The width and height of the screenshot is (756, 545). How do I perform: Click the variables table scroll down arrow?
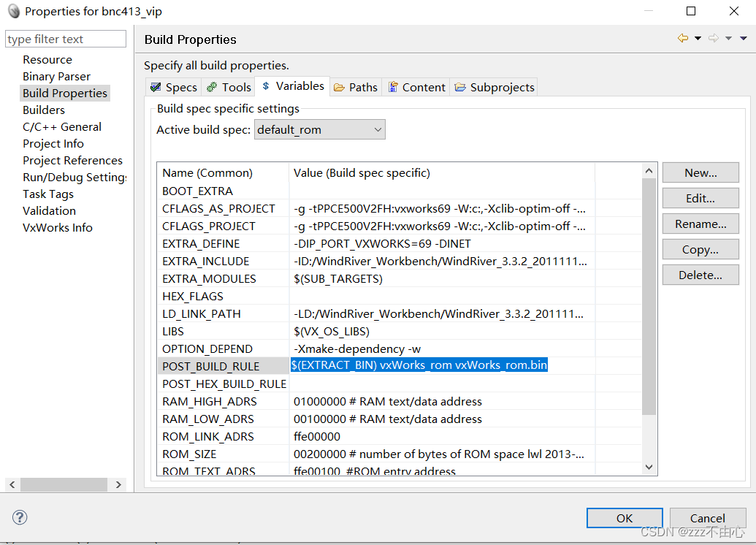649,467
